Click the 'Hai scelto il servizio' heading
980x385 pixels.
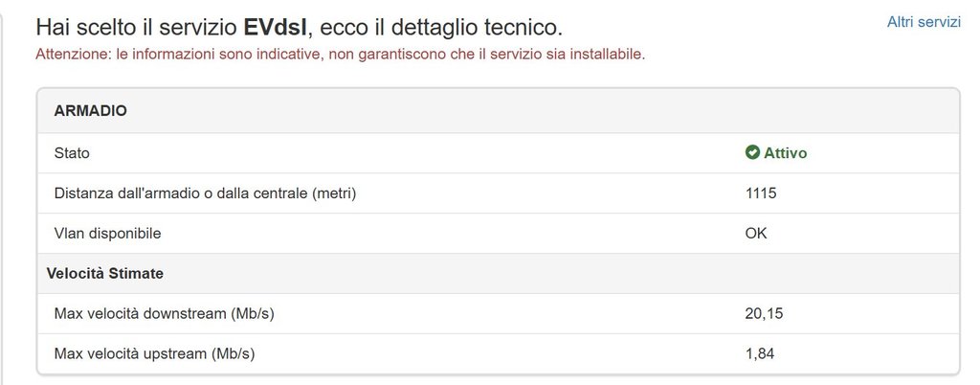(138, 27)
